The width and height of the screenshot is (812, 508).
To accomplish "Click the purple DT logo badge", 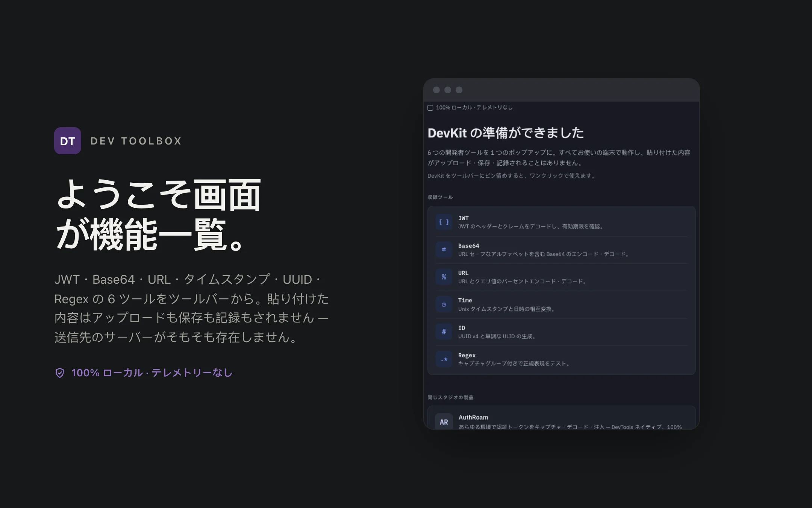I will click(68, 141).
